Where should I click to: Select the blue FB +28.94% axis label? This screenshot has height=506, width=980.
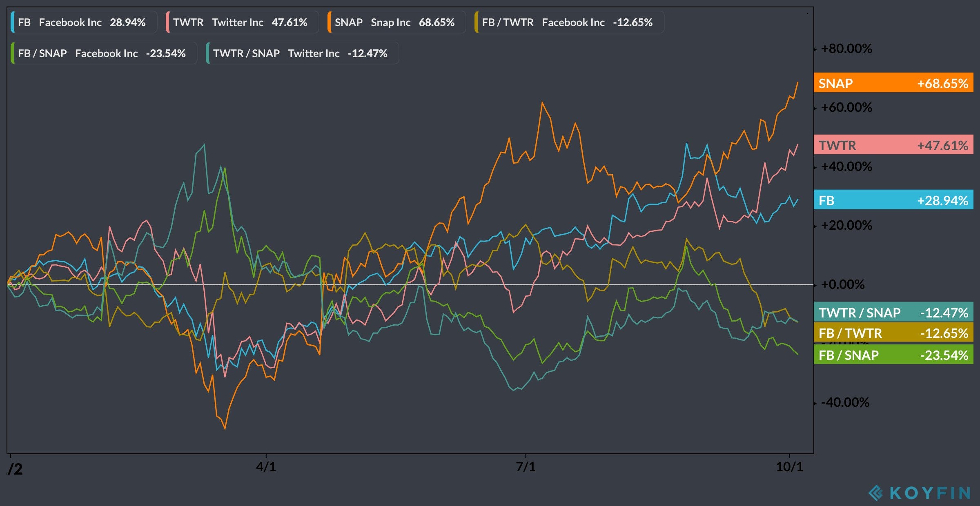[x=893, y=200]
